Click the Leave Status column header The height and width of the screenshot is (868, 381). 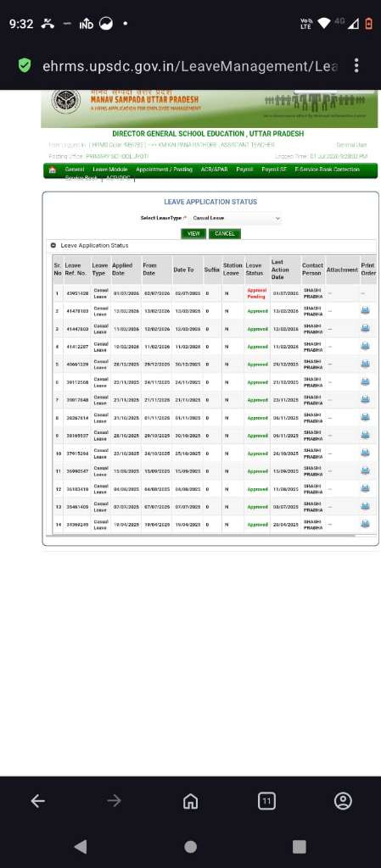[255, 269]
